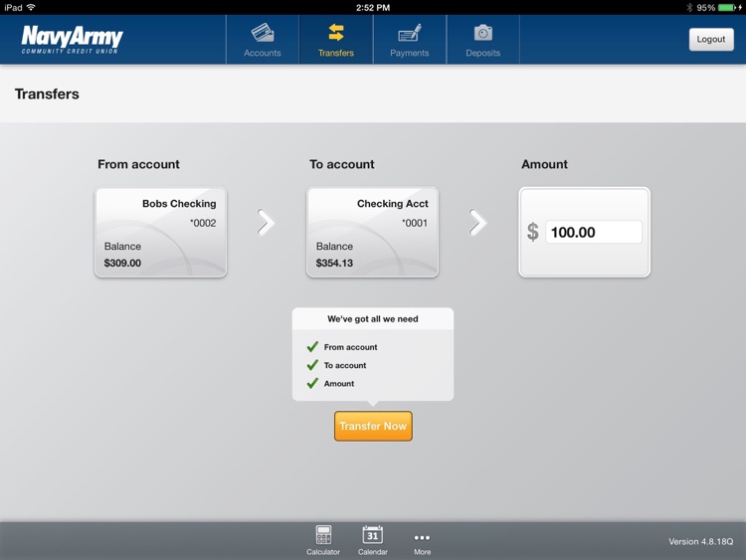Click the 'Version 4.8.18Q' text
746x560 pixels.
pos(701,541)
